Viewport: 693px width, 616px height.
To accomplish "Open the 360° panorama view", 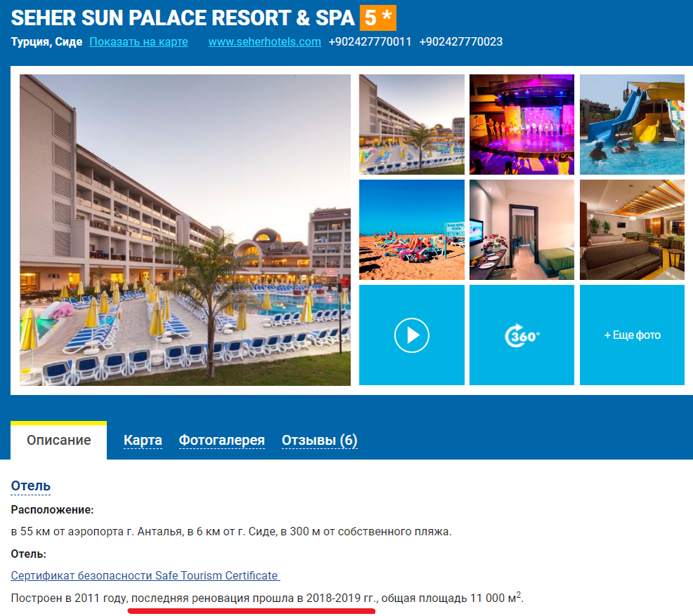I will [x=522, y=335].
